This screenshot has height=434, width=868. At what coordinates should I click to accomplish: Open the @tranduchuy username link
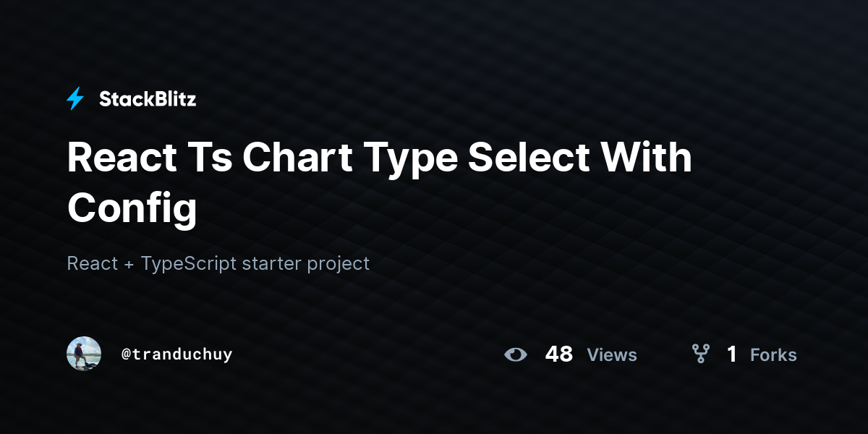(x=176, y=354)
